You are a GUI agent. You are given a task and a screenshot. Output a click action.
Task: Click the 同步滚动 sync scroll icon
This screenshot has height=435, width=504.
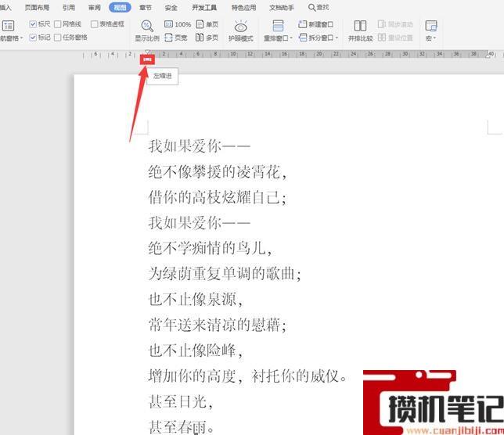(x=381, y=24)
